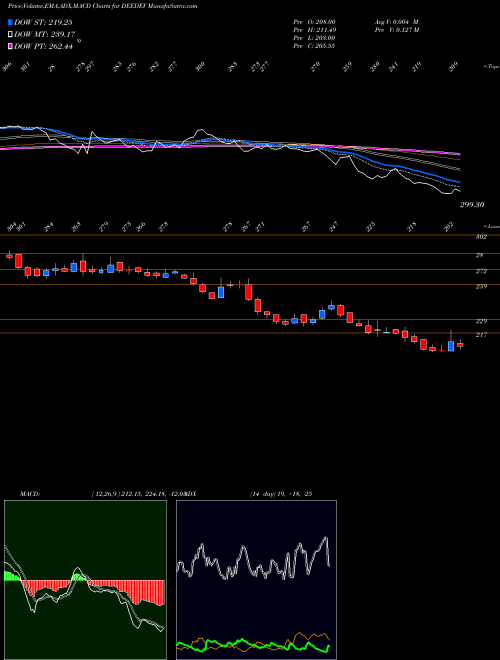Image resolution: width=500 pixels, height=660 pixels.
Task: Click the 'Pre L: 203.00' low value
Action: click(x=314, y=38)
